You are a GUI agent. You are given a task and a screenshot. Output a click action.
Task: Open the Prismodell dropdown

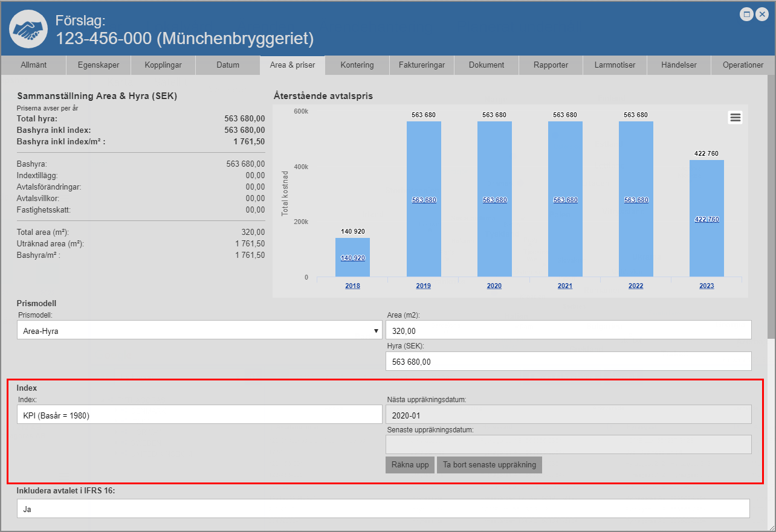199,330
